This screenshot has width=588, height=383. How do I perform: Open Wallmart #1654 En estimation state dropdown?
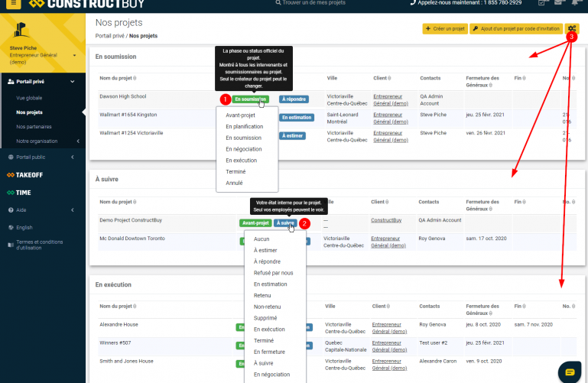(x=297, y=118)
